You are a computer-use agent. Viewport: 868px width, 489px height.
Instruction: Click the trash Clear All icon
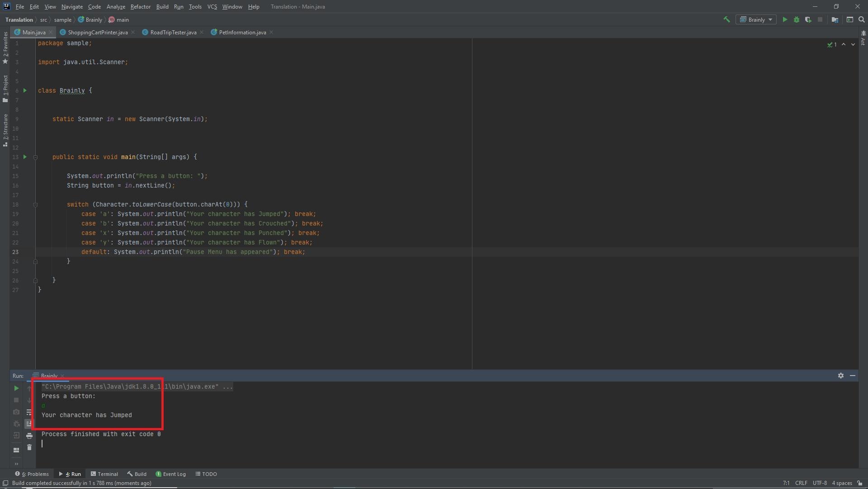pos(29,447)
